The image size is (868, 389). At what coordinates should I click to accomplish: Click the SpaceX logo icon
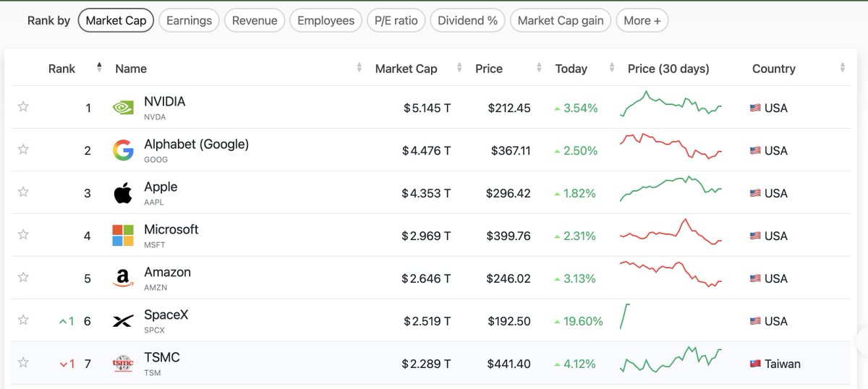coord(123,321)
